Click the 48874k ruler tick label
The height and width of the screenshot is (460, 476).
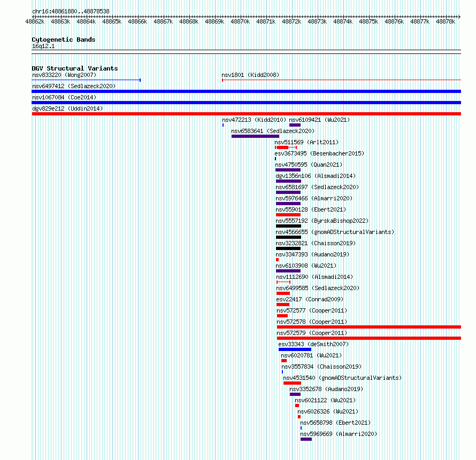tap(343, 21)
